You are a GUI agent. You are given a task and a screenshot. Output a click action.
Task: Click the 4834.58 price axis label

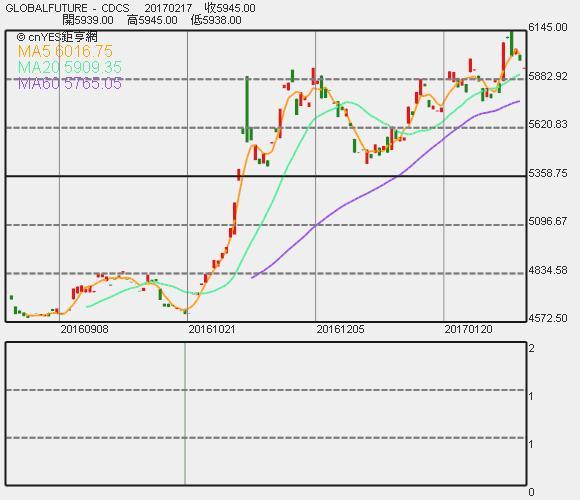[548, 270]
